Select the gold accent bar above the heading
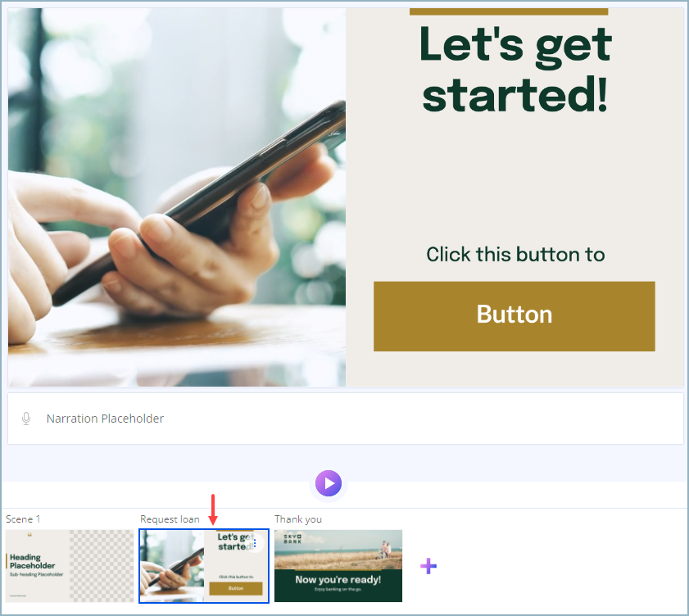This screenshot has width=689, height=616. coord(509,11)
